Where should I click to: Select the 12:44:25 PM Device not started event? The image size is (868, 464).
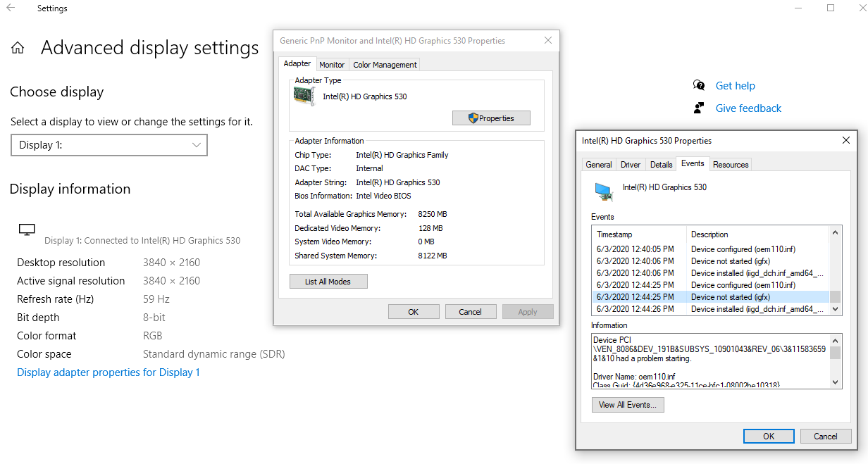coord(711,297)
